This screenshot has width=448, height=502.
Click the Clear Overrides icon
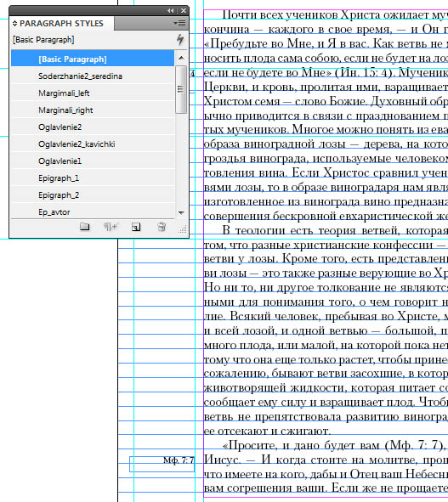(111, 227)
